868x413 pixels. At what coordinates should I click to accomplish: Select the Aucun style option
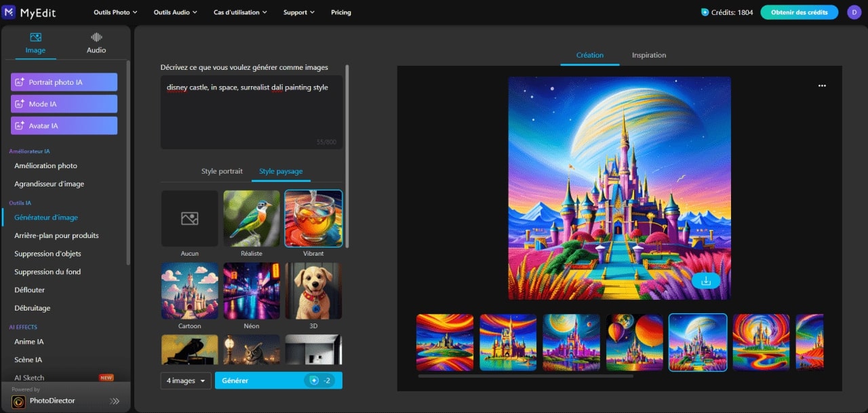click(189, 218)
